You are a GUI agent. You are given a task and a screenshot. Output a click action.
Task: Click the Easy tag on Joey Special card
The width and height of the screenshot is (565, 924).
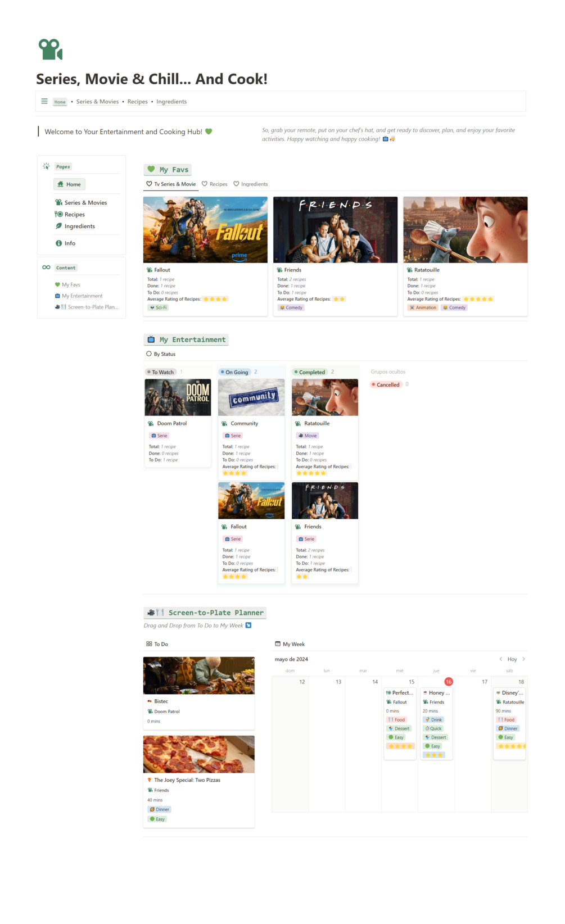[157, 819]
